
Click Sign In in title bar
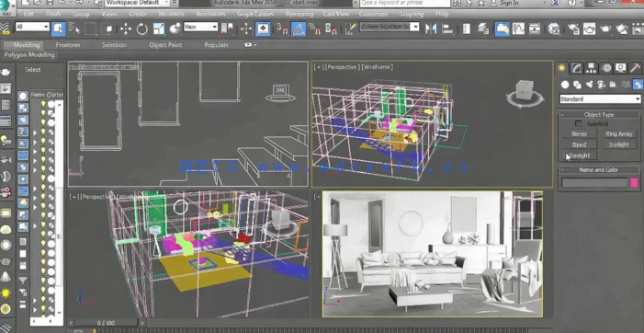[509, 3]
